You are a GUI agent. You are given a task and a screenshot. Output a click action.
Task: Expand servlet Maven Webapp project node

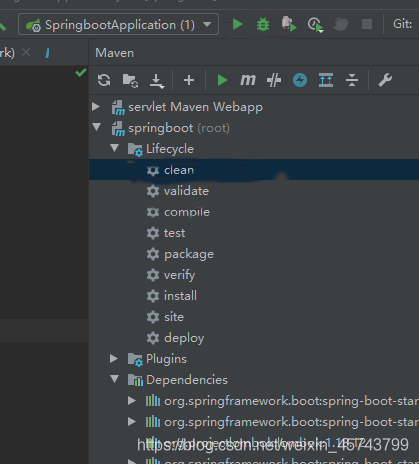96,107
